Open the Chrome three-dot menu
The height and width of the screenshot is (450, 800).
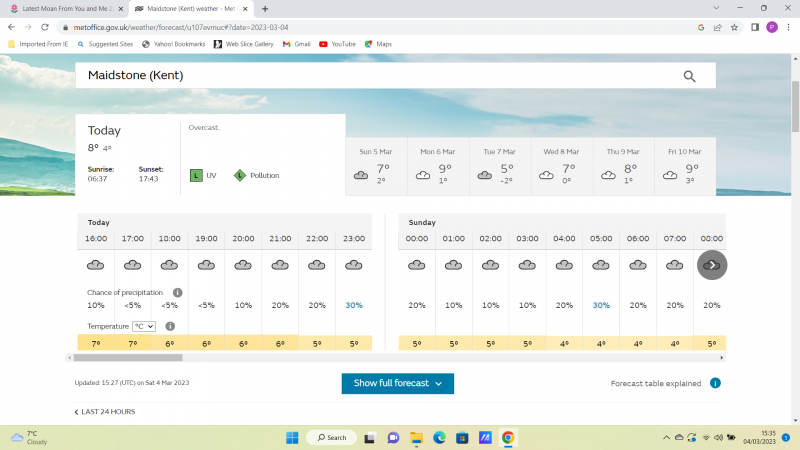pos(788,28)
